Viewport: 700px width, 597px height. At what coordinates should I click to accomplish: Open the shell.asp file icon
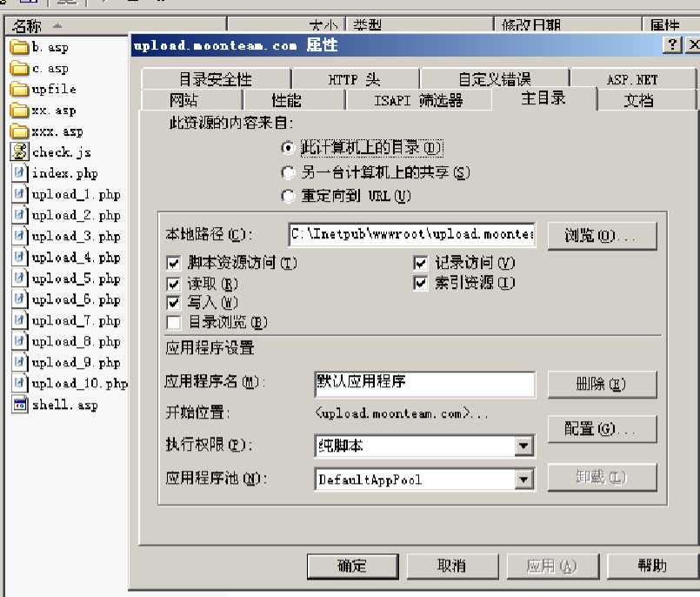[19, 404]
